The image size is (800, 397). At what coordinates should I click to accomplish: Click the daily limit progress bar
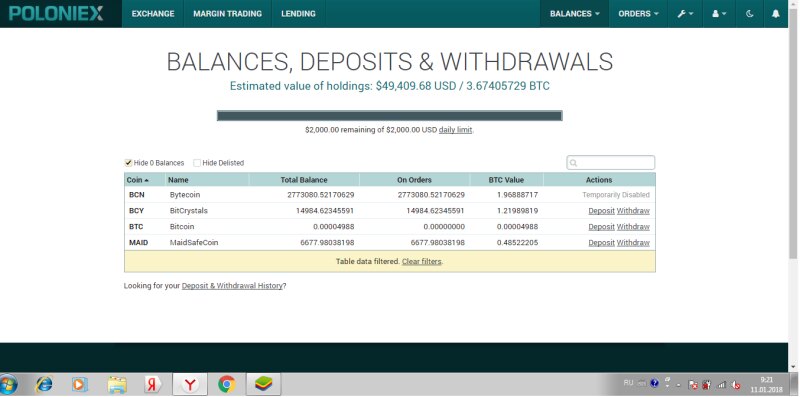click(x=389, y=116)
